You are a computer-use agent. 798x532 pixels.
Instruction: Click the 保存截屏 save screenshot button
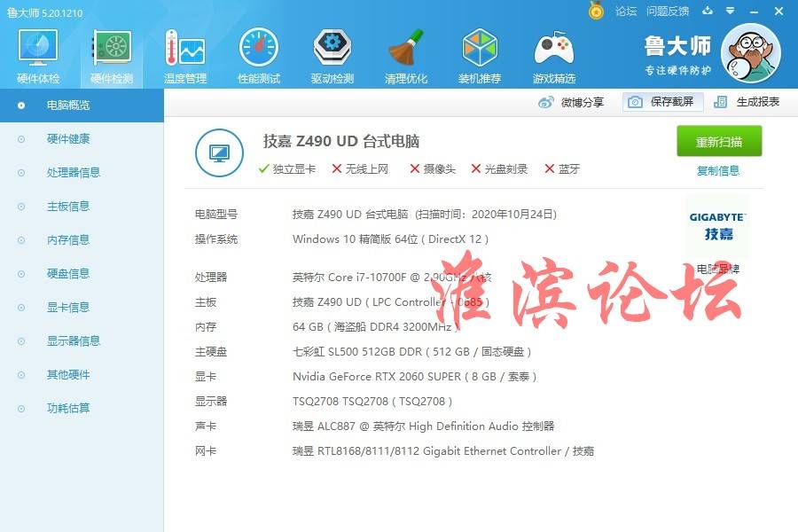[x=662, y=102]
